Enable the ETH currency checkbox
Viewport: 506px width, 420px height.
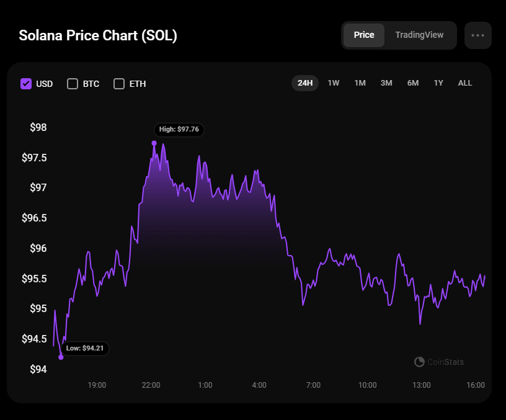tap(119, 84)
